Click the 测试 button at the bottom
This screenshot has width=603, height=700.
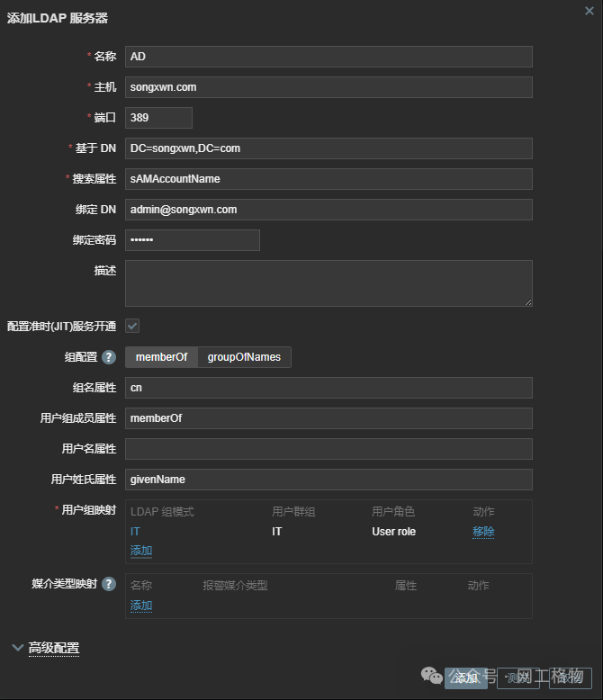517,678
